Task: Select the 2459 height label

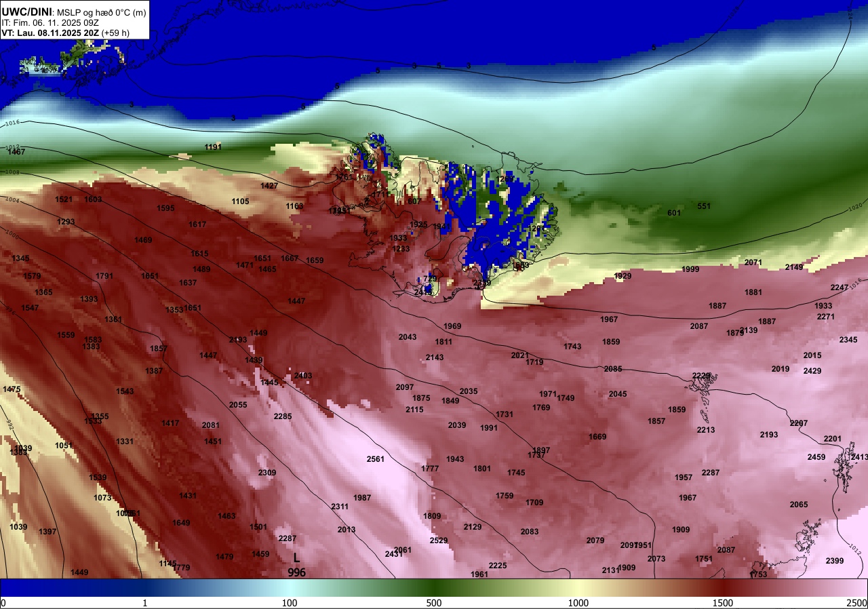Action: tap(816, 457)
